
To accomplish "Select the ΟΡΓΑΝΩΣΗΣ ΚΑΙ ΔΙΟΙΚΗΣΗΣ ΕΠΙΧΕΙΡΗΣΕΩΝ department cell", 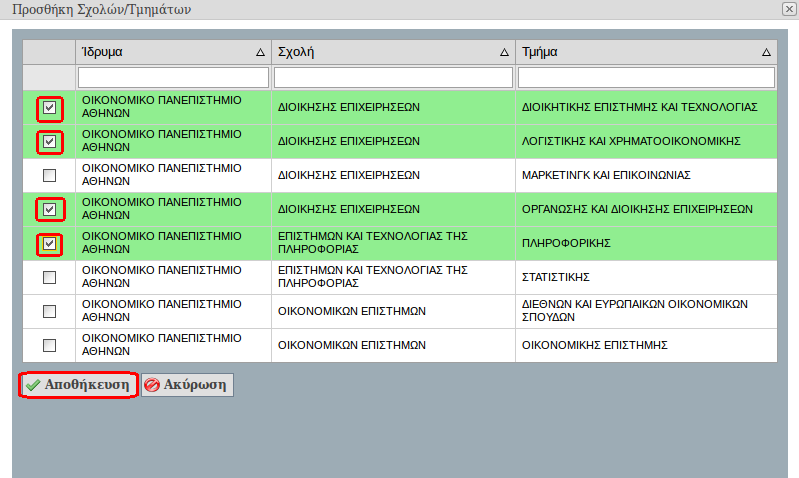I will (x=646, y=209).
